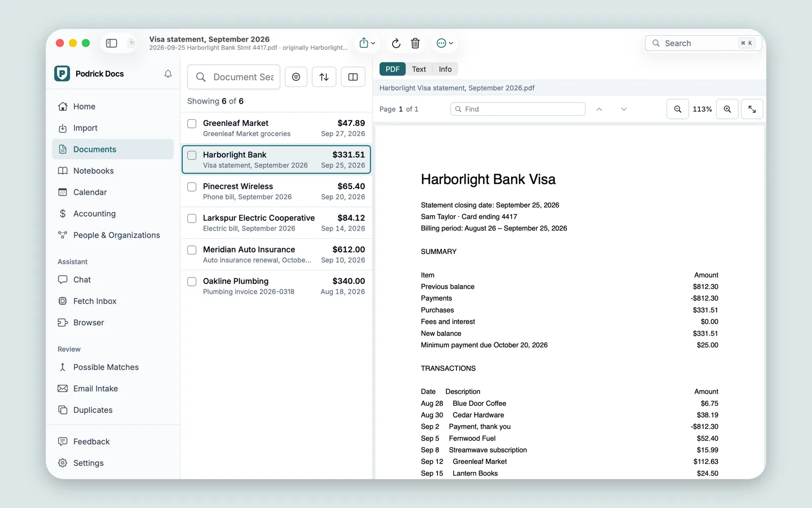Click the Document Search field

[x=234, y=77]
